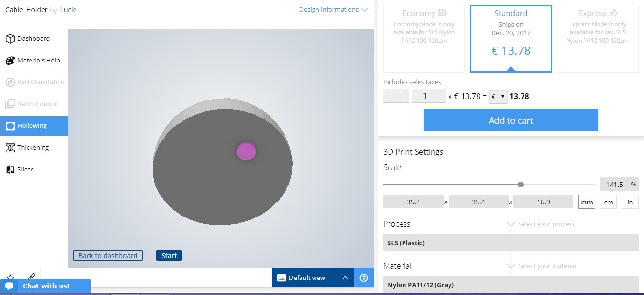Click the Batch Control icon
Viewport: 644px width, 295px height.
point(10,104)
